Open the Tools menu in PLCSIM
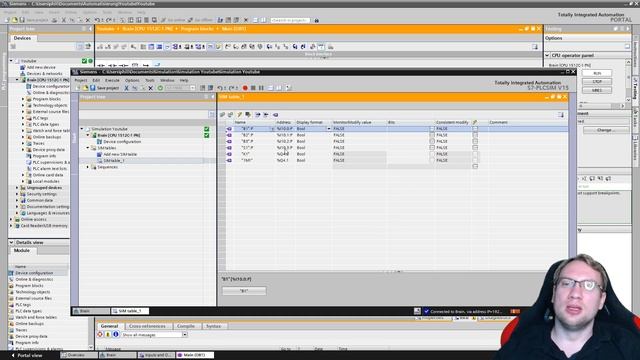This screenshot has height=360, width=640. (x=150, y=80)
